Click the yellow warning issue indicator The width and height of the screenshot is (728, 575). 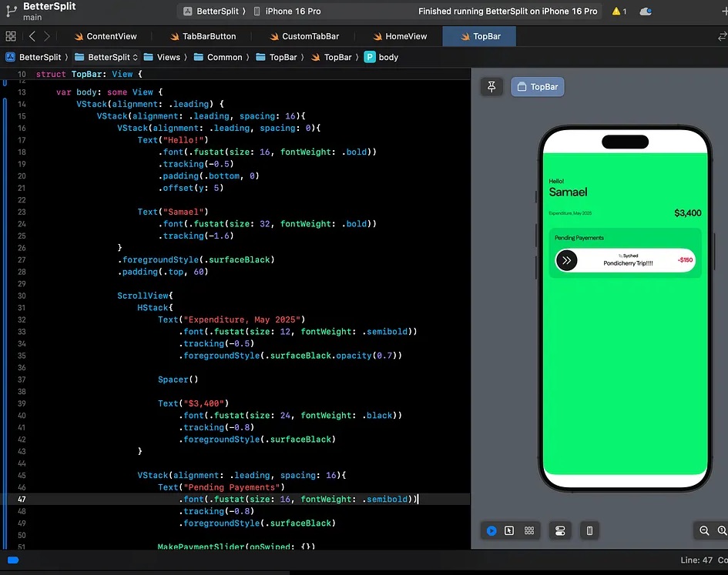click(x=619, y=12)
